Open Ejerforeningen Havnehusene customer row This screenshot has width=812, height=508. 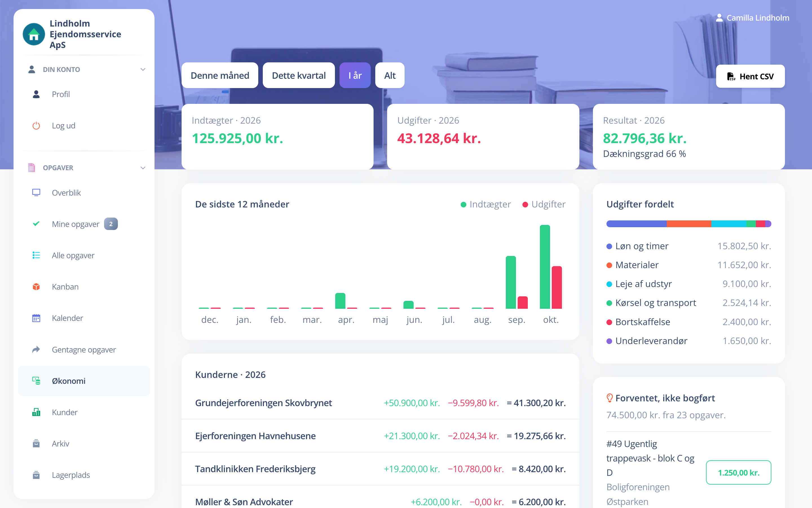380,436
